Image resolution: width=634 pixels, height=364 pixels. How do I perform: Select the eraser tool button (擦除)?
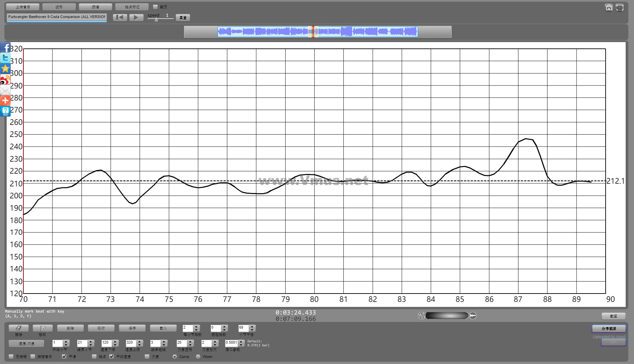[18, 328]
